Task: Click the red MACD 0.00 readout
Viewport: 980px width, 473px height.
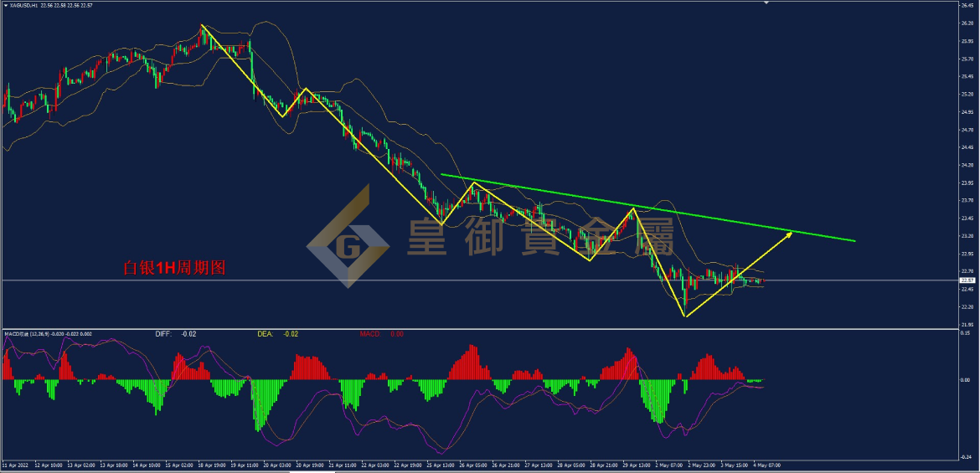Action: click(x=397, y=334)
